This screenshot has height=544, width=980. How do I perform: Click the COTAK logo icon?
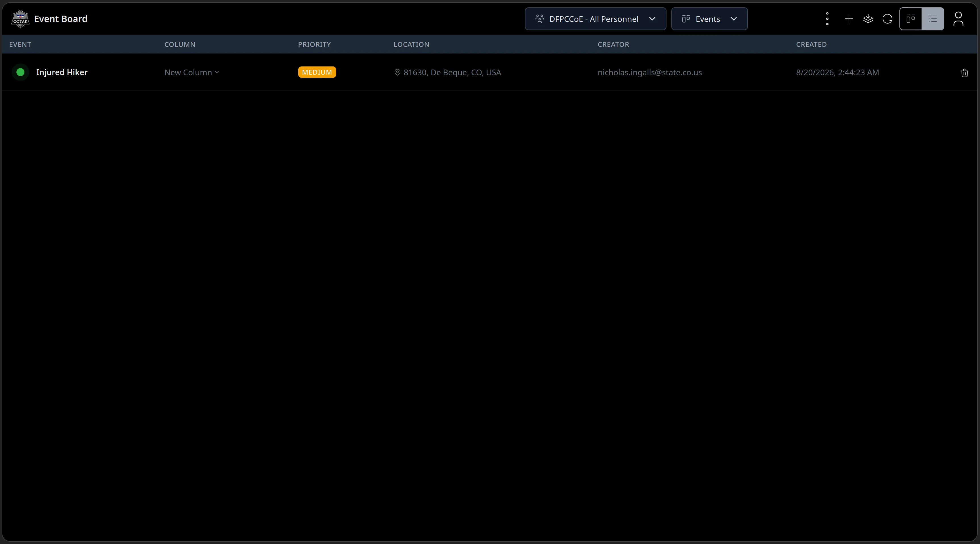pyautogui.click(x=20, y=19)
